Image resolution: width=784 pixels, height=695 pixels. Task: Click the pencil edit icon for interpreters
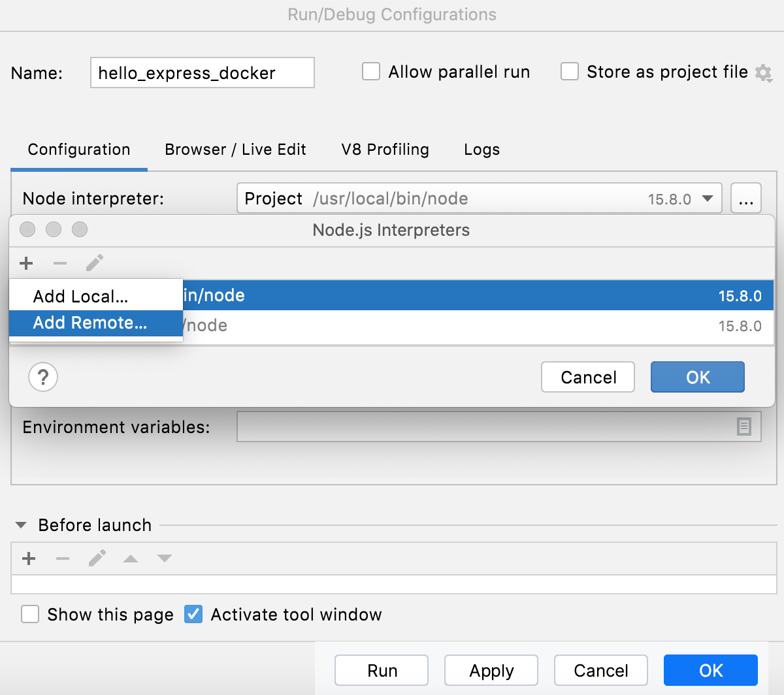95,263
